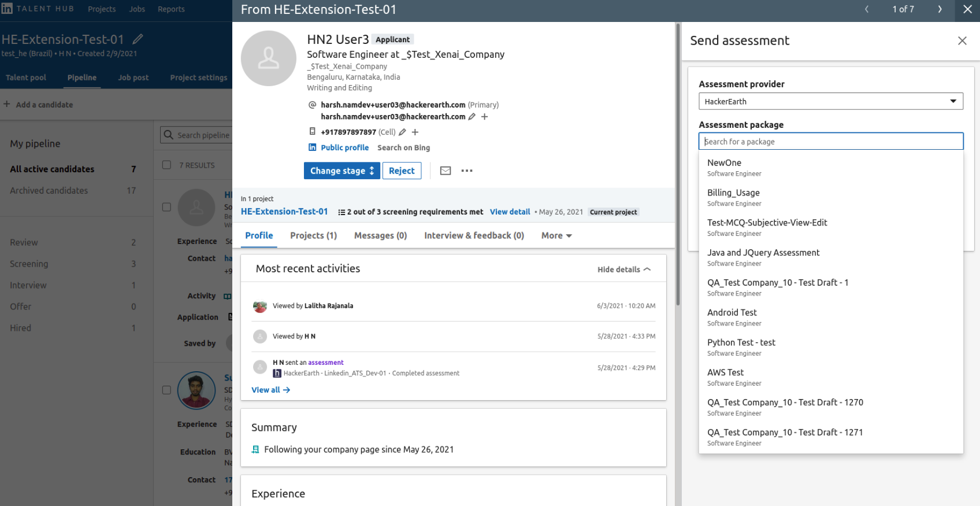Select the NewOne assessment package
980x506 pixels.
(x=831, y=168)
